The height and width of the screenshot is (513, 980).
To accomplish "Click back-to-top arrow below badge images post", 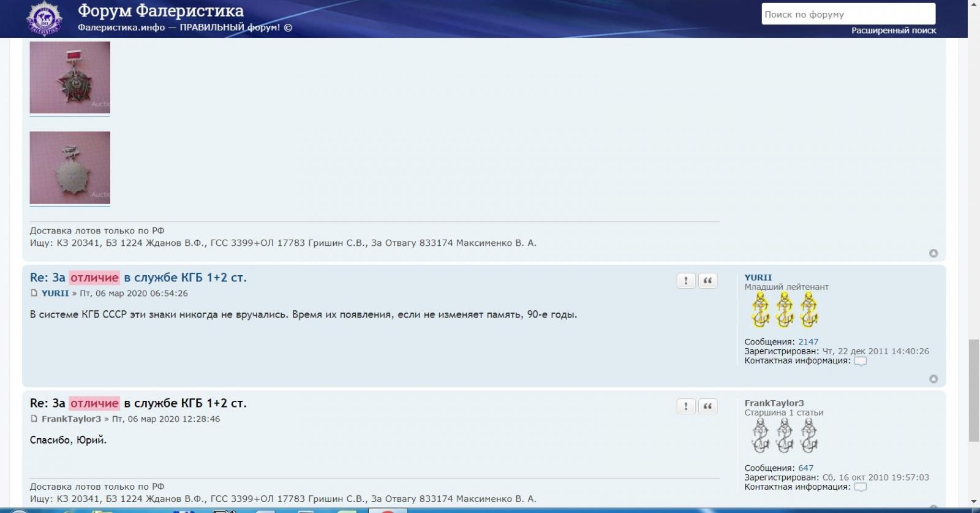I will coord(933,253).
